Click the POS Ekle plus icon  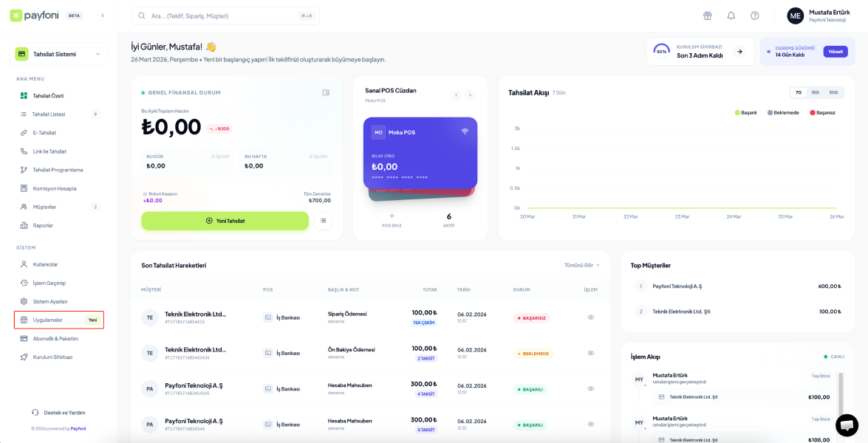click(x=392, y=216)
